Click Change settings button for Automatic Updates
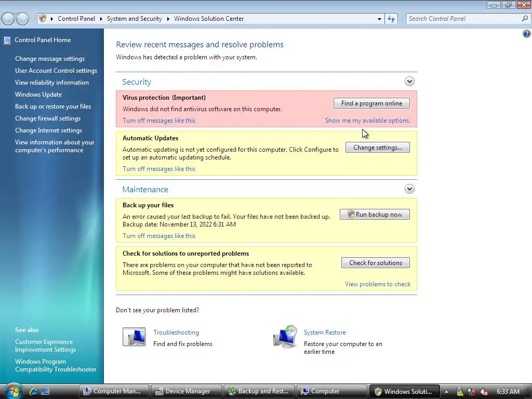This screenshot has width=532, height=399. (378, 148)
